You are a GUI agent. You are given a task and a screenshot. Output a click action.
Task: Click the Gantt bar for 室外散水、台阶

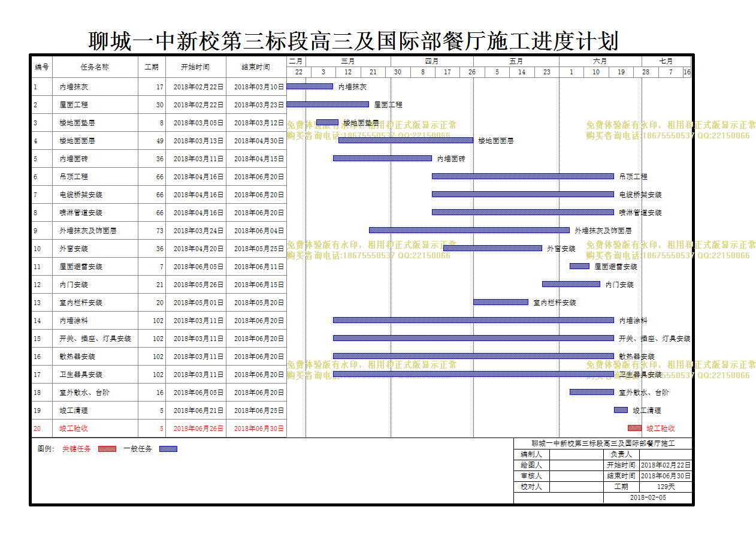click(x=592, y=392)
